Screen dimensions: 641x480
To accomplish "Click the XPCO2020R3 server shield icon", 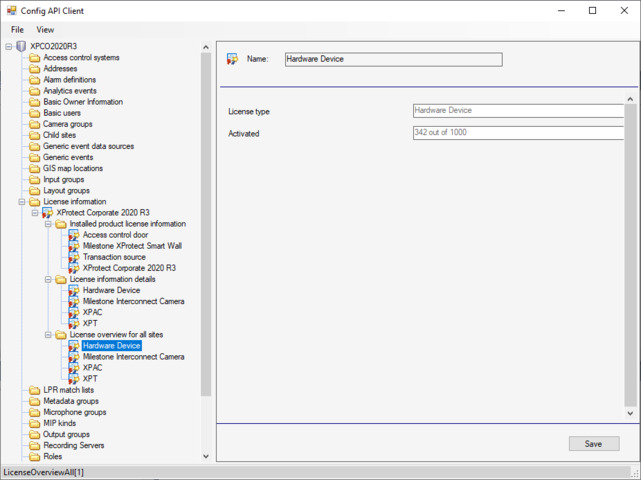I will tap(20, 46).
